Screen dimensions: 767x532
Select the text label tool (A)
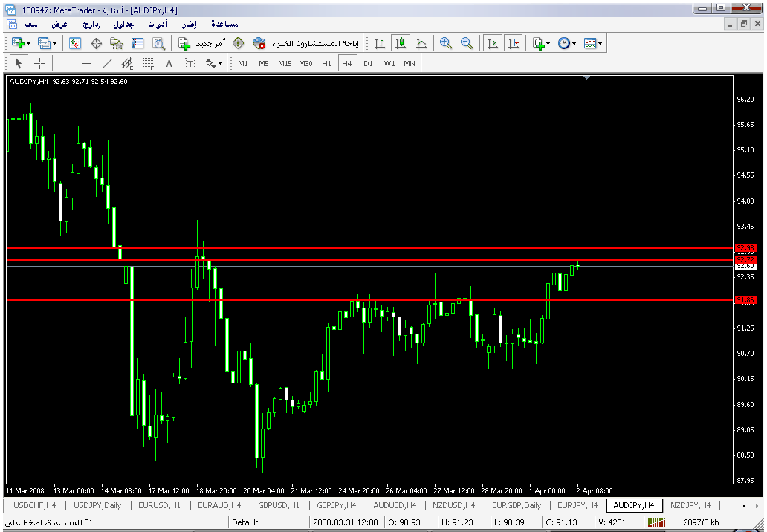169,64
